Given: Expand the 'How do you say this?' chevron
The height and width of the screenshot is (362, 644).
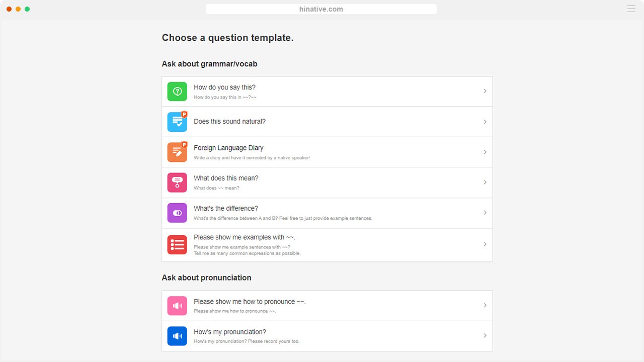Looking at the screenshot, I should [485, 92].
